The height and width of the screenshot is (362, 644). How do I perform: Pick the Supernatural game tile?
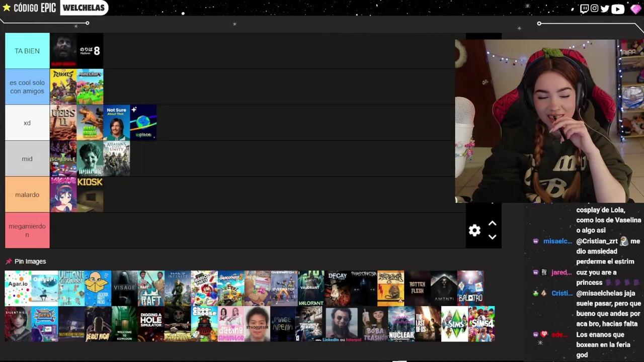tap(90, 159)
